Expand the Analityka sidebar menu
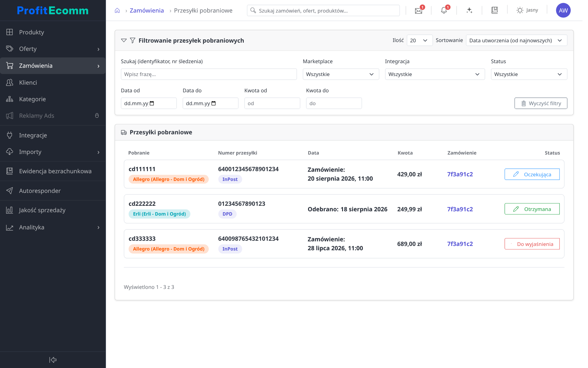588x368 pixels. point(53,227)
